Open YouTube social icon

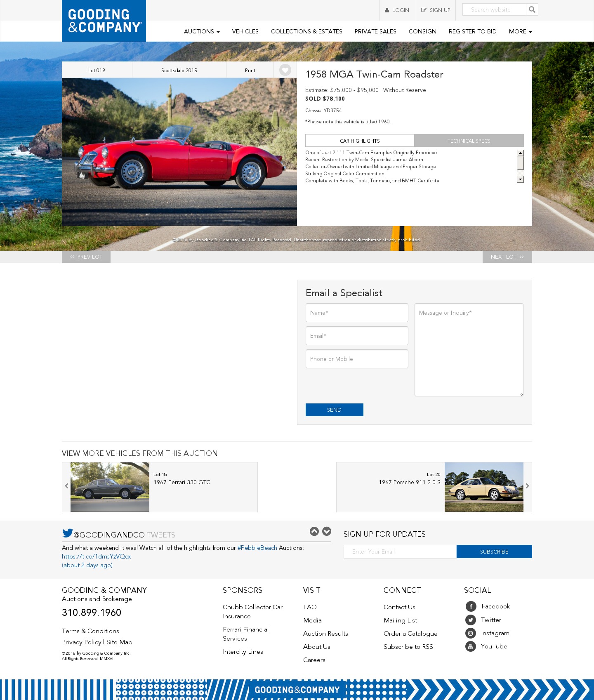[x=471, y=646]
